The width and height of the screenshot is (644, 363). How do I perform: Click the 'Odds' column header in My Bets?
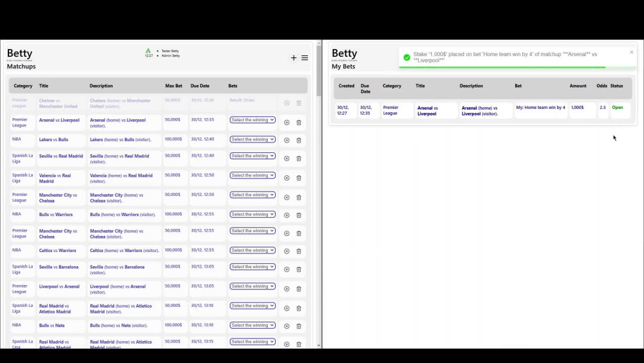pos(601,86)
